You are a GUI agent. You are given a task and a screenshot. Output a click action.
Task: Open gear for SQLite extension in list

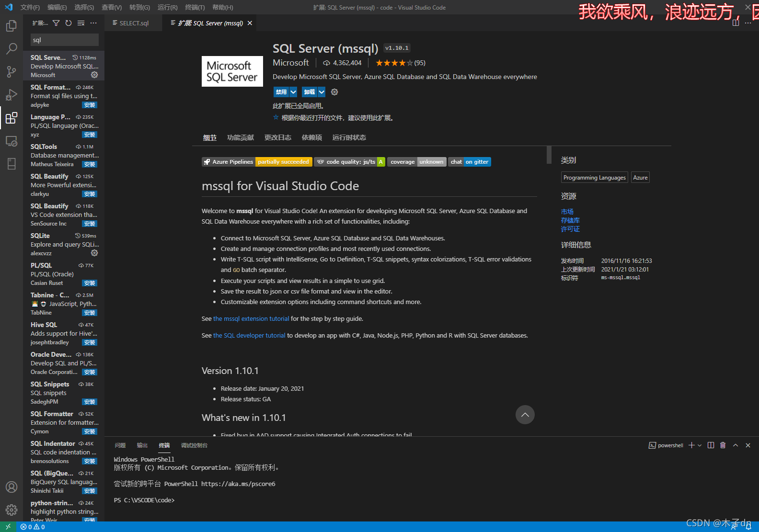[x=94, y=253]
